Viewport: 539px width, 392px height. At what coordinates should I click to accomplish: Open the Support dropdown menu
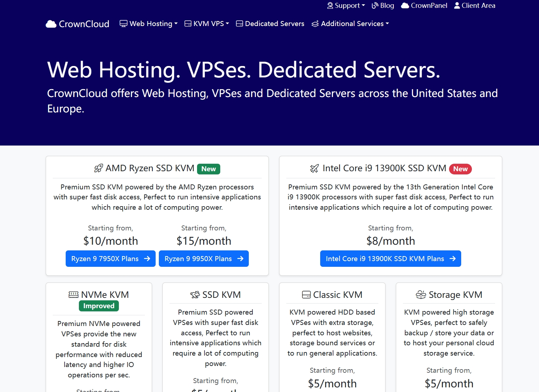[x=346, y=5]
